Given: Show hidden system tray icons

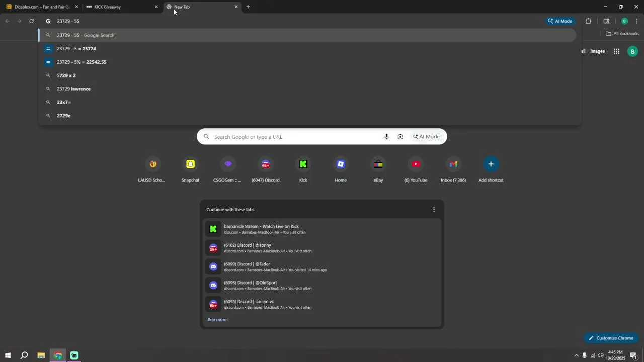Looking at the screenshot, I should pos(576,355).
